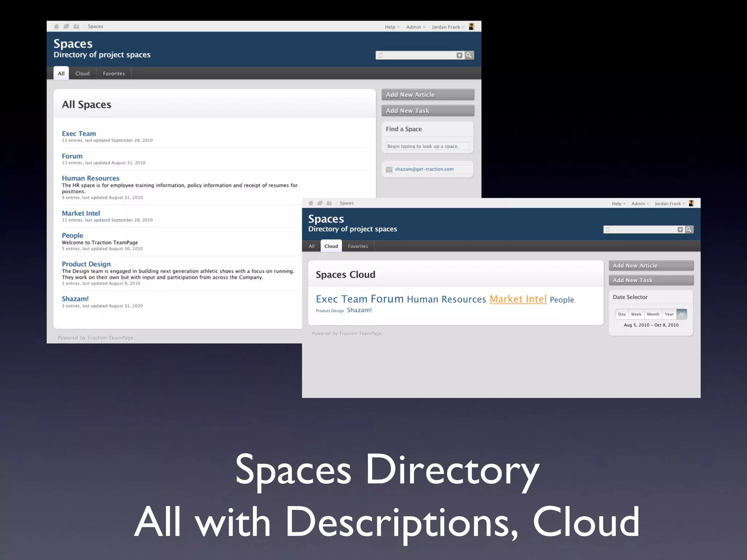Viewport: 747px width, 560px height.
Task: Click search magnifier button in back window
Action: pos(469,55)
